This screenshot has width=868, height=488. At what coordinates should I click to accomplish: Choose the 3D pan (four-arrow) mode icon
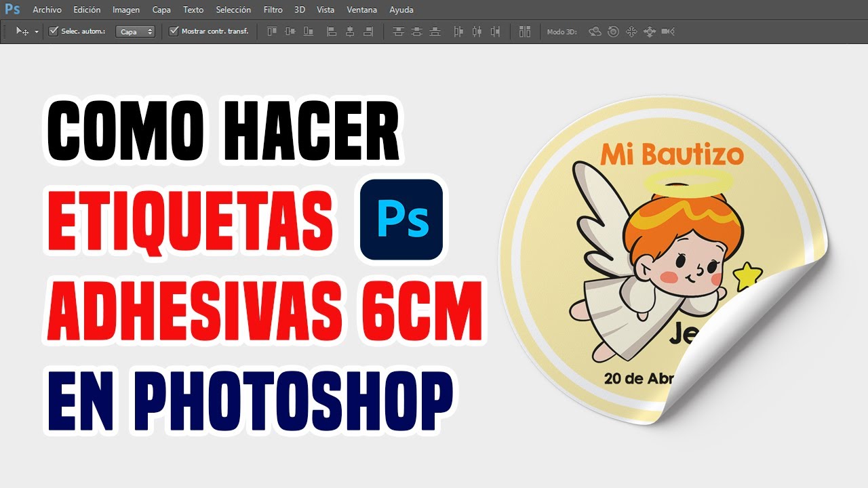tap(631, 31)
